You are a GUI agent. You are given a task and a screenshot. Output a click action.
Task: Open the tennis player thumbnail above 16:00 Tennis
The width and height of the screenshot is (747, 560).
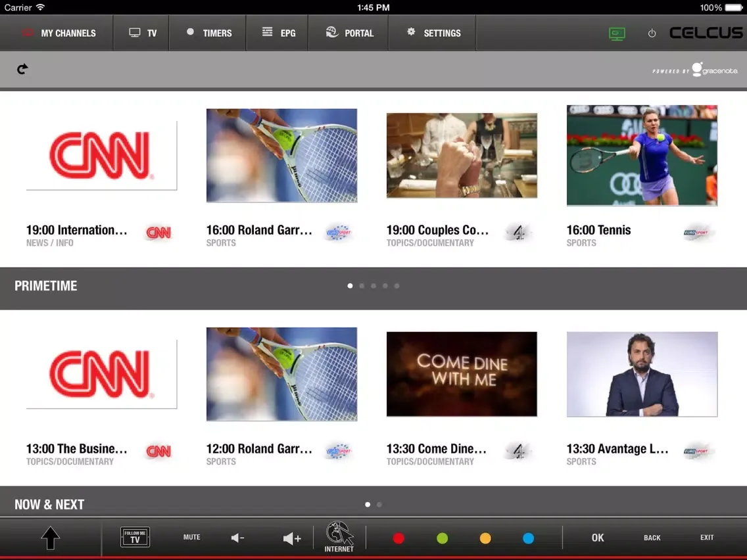tap(642, 155)
